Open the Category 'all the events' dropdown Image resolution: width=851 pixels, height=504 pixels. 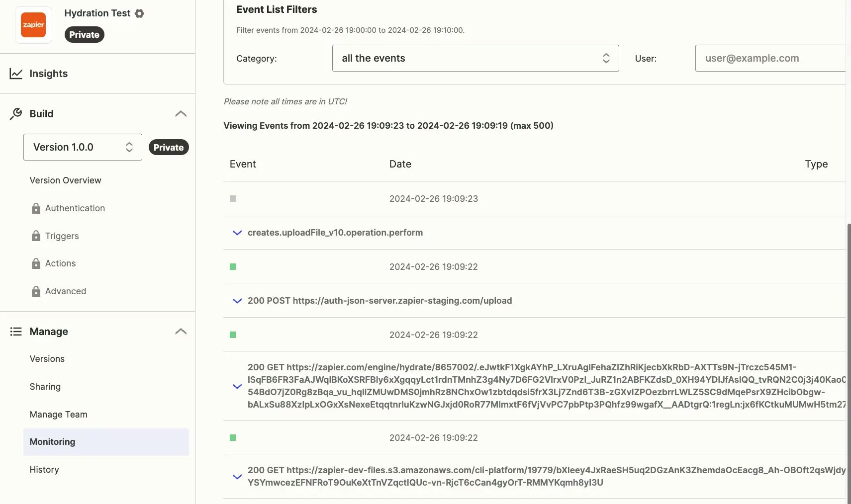(475, 58)
